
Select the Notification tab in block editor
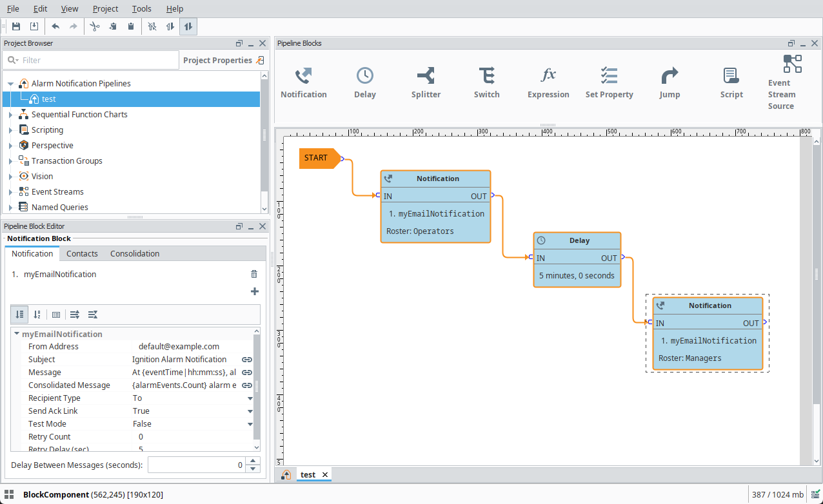point(32,253)
